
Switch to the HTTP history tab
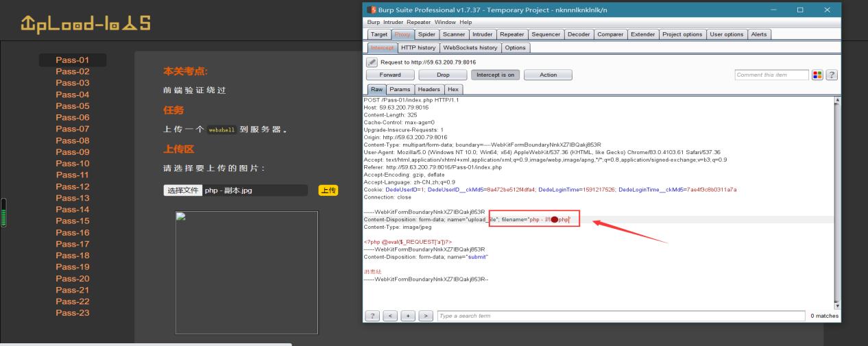[x=418, y=47]
